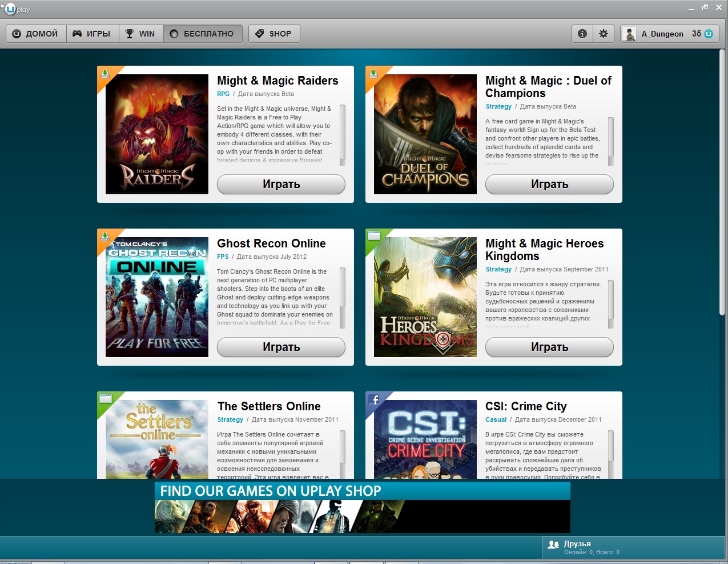Open the Ghost Recon Online title

click(271, 243)
